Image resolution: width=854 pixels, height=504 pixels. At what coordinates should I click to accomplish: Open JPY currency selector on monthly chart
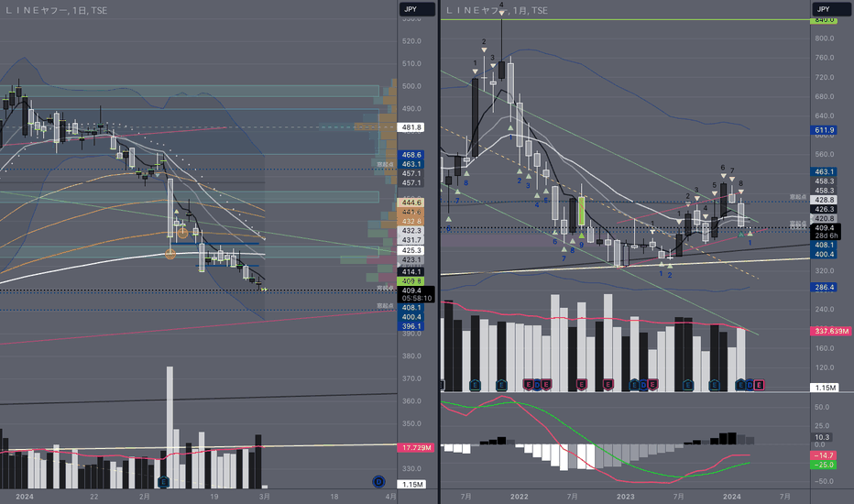(x=830, y=9)
